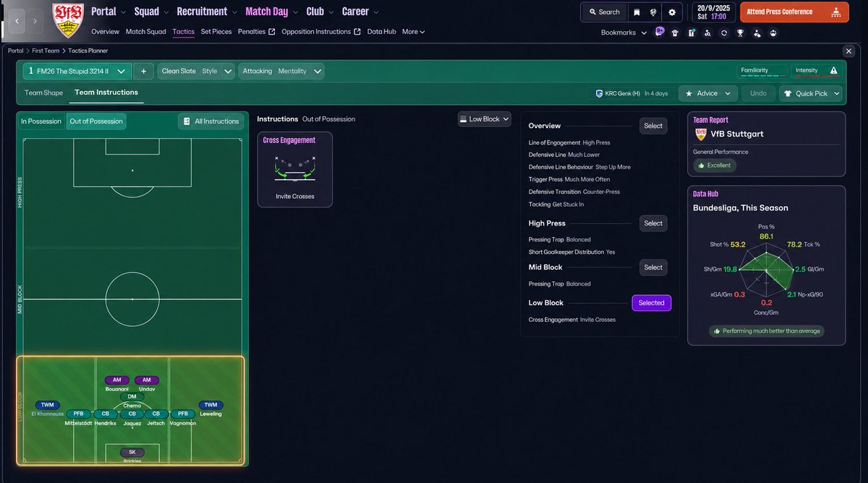Close the Tactics Planner panel
The width and height of the screenshot is (868, 483).
848,51
